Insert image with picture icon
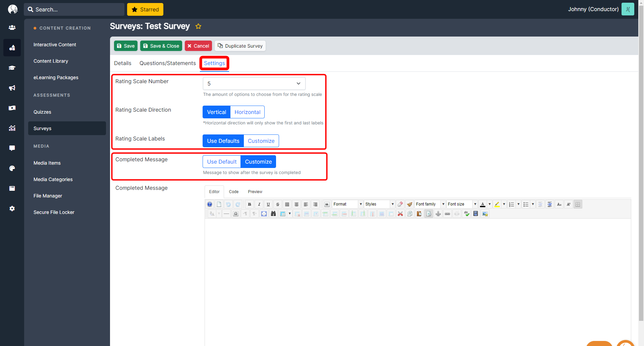This screenshot has height=346, width=644. [x=485, y=214]
